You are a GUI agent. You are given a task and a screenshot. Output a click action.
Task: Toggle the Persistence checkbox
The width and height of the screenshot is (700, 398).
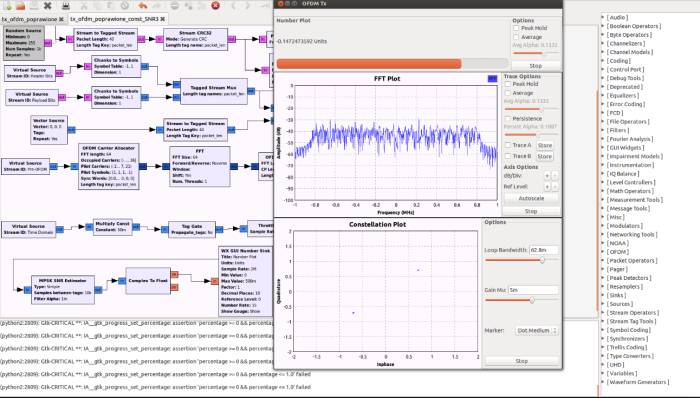pyautogui.click(x=508, y=119)
